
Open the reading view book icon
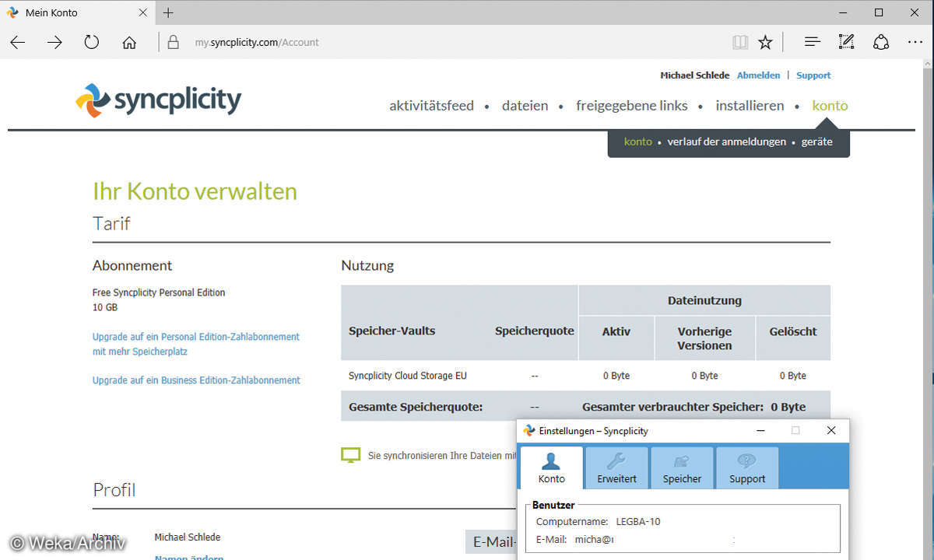(x=740, y=42)
